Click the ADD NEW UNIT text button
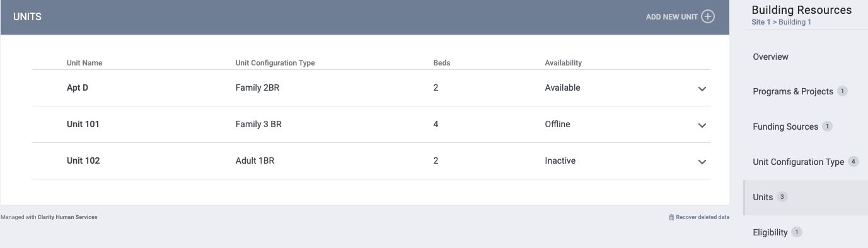This screenshot has width=868, height=248. [671, 17]
